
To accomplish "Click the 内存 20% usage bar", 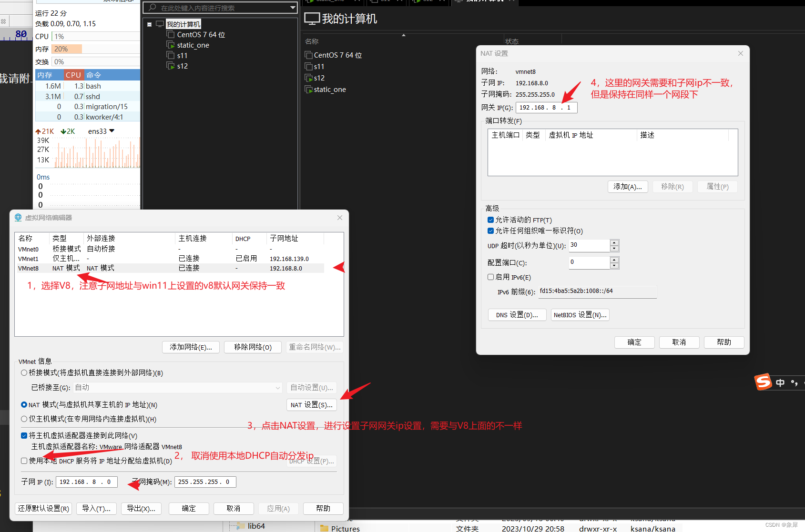I will [x=96, y=49].
